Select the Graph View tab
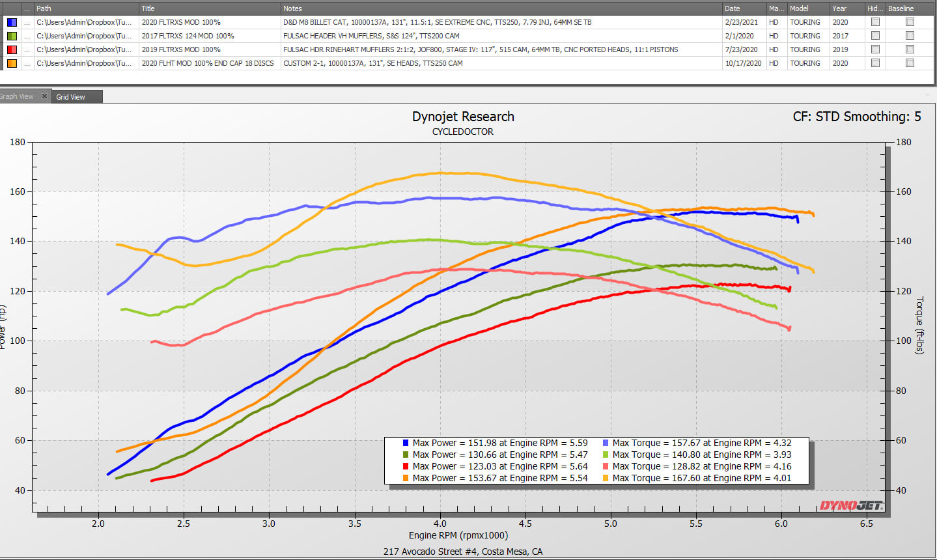 18,96
